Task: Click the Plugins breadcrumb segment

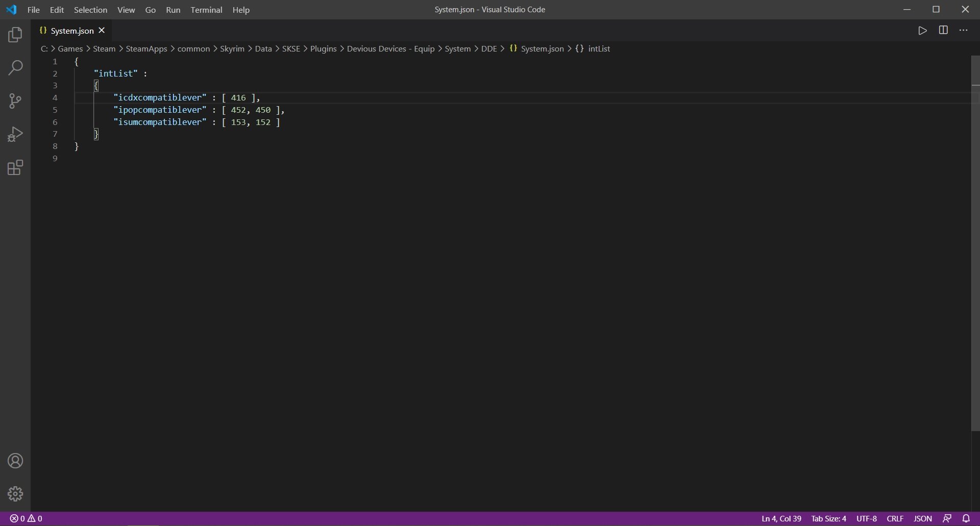Action: (x=323, y=48)
